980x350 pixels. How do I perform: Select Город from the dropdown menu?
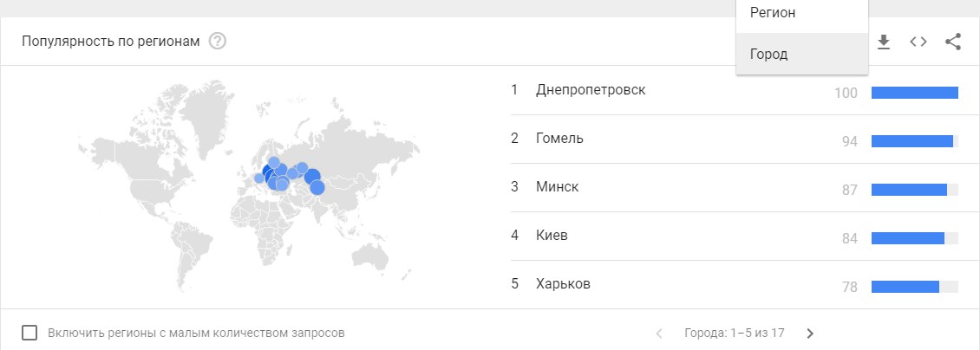[769, 54]
